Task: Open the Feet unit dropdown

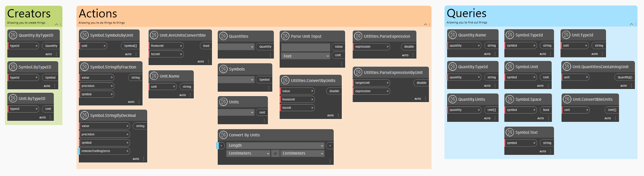Action: point(306,56)
